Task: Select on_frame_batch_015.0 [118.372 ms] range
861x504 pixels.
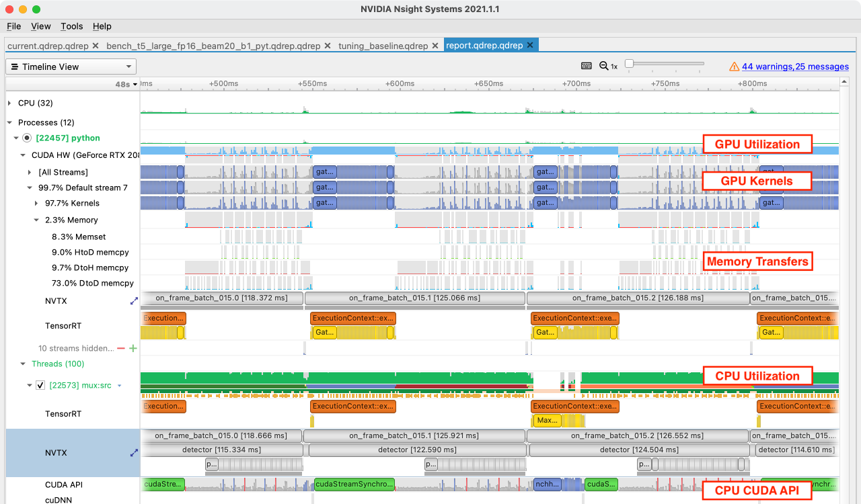Action: click(221, 298)
